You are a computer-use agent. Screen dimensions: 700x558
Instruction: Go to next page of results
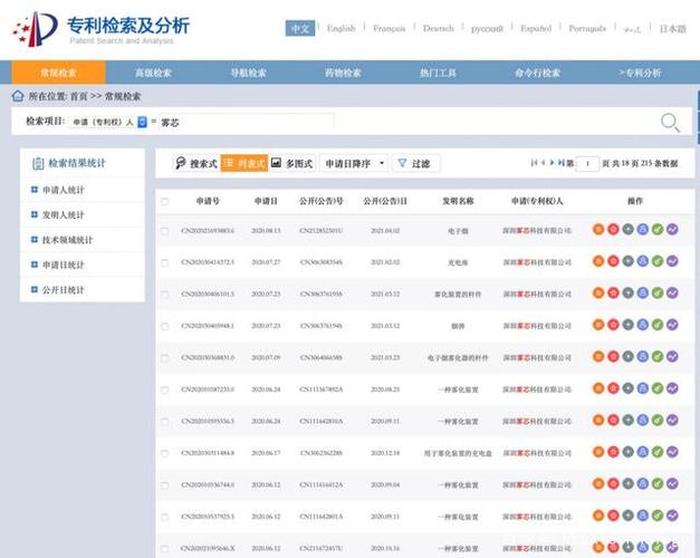552,163
